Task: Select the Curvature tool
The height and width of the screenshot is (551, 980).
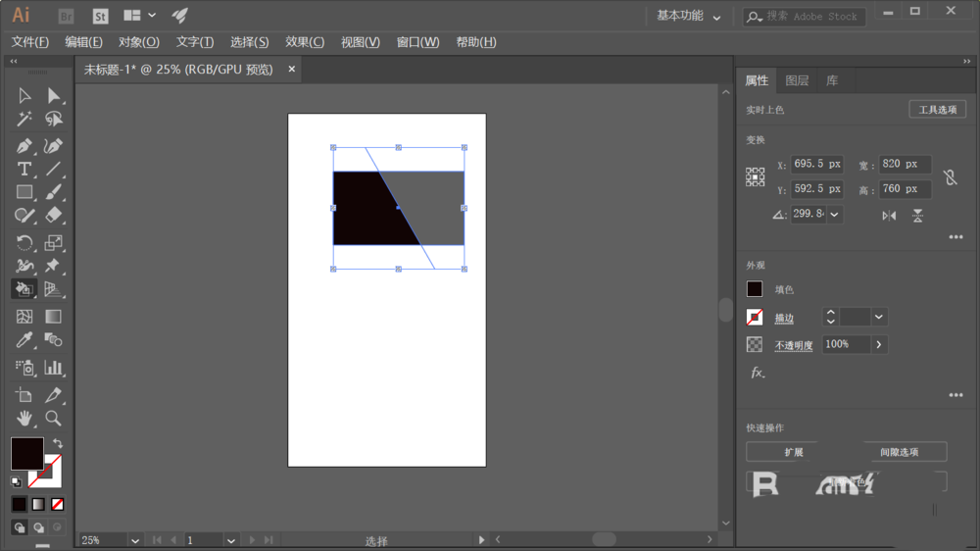Action: pyautogui.click(x=53, y=146)
